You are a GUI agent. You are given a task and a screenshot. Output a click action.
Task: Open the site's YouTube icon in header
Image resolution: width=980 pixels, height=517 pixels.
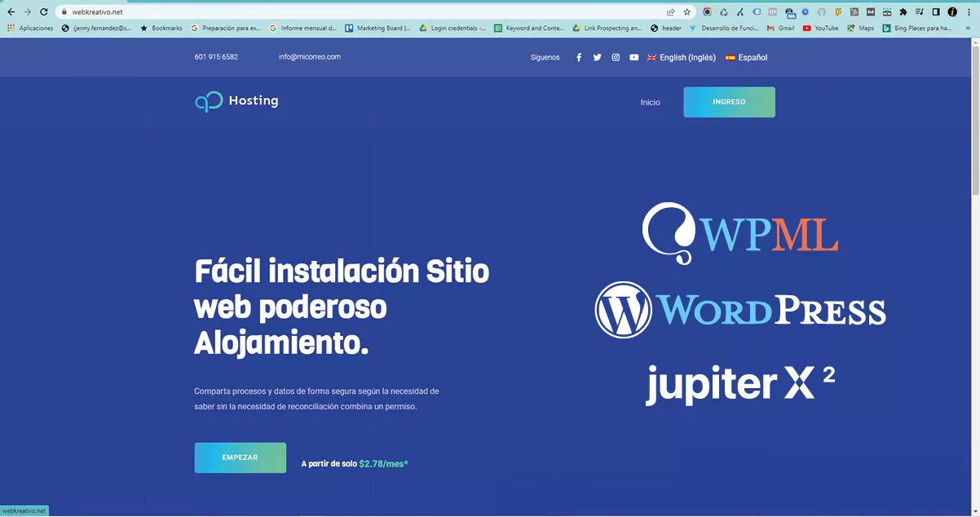(x=634, y=57)
